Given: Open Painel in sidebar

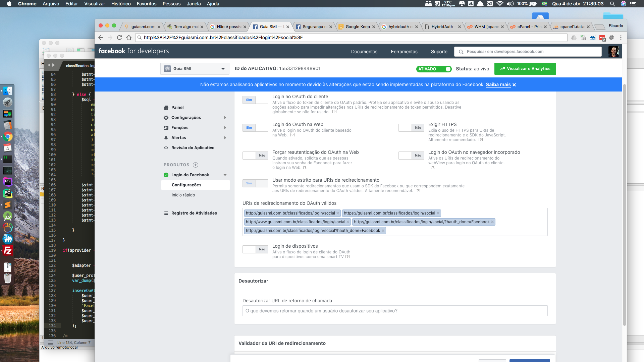Looking at the screenshot, I should click(177, 108).
